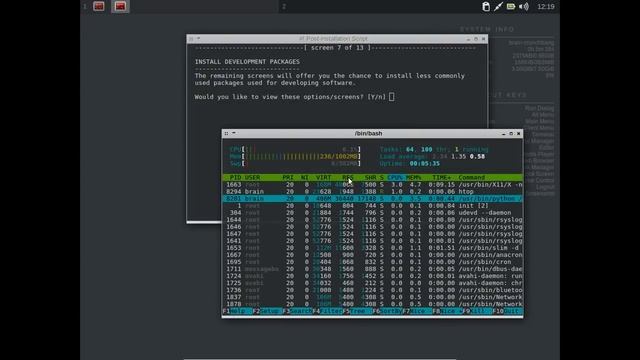
Task: Click F9 Kill in htop footer
Action: [x=477, y=311]
